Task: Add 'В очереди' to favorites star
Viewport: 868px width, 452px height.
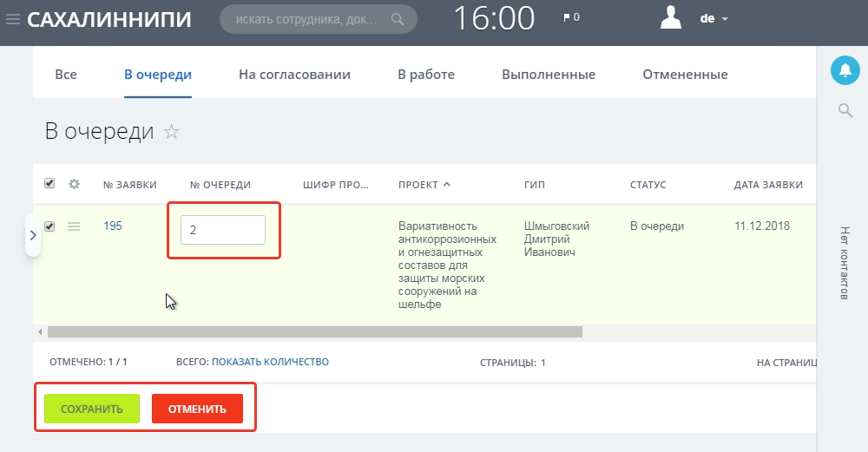Action: [172, 132]
